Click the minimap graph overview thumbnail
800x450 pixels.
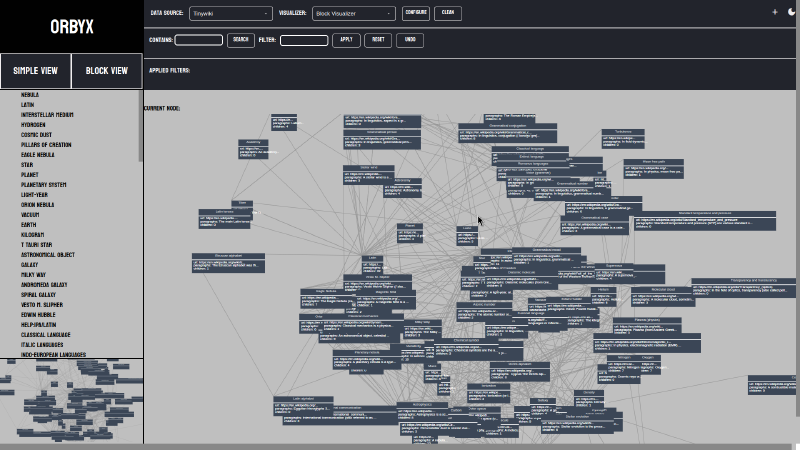point(71,401)
